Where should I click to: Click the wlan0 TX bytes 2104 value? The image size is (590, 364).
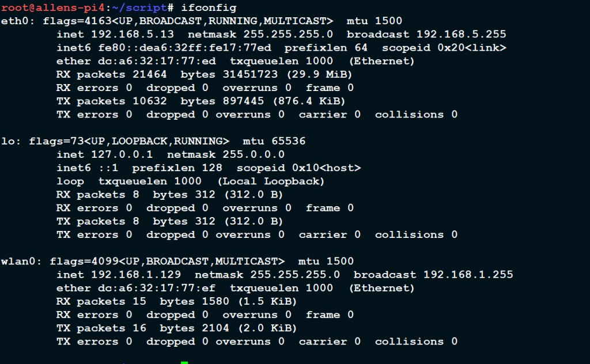(x=215, y=328)
